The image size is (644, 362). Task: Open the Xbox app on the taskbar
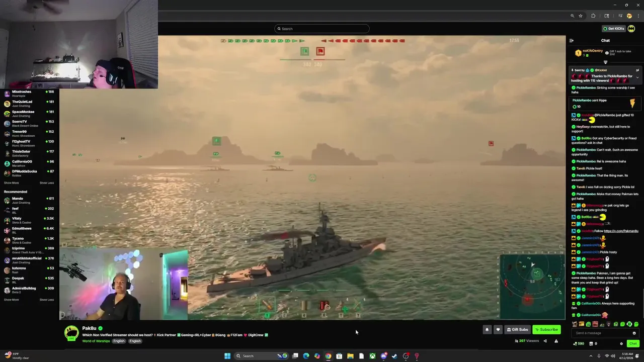(372, 356)
